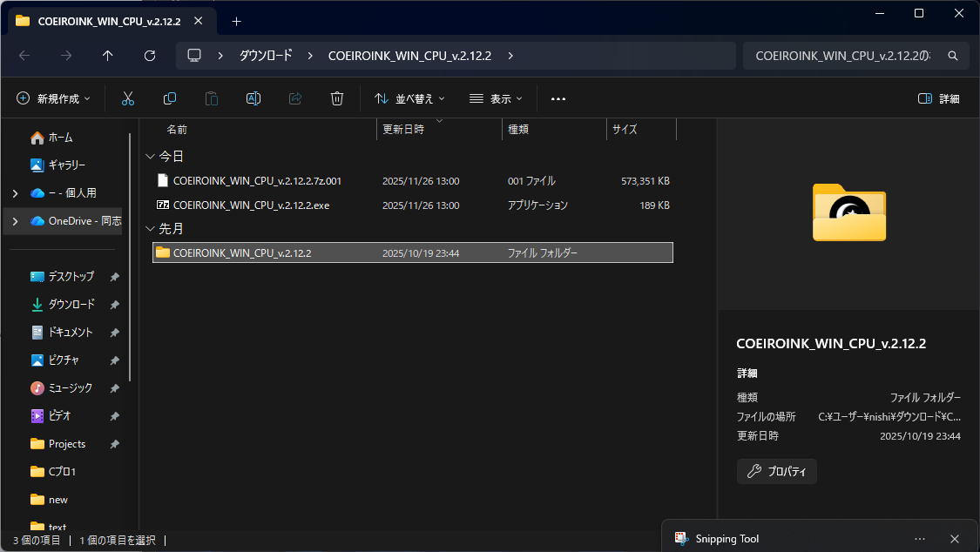This screenshot has width=980, height=552.
Task: Expand chevron after COEIROINK_WIN_CPU_v.2.12.2 in address bar
Action: (x=510, y=56)
